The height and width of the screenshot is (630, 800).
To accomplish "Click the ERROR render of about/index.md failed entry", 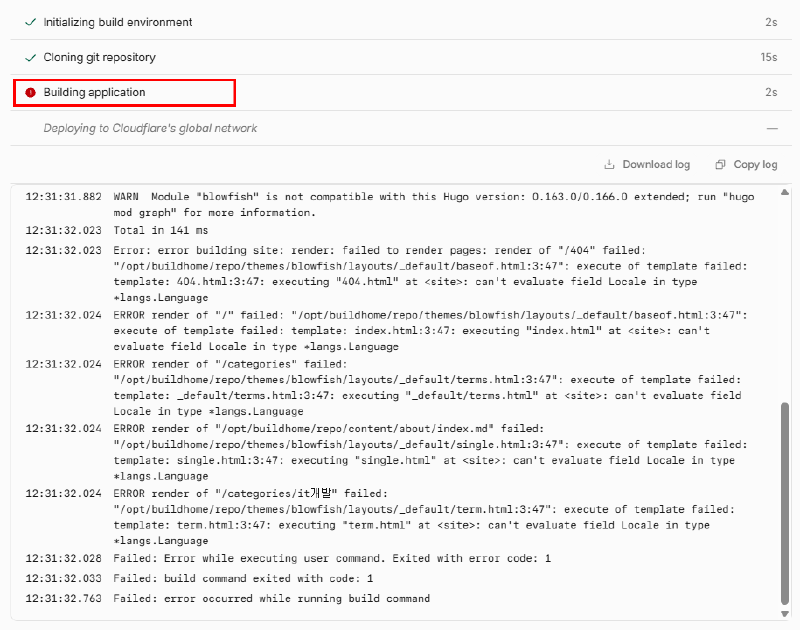I will click(x=431, y=452).
